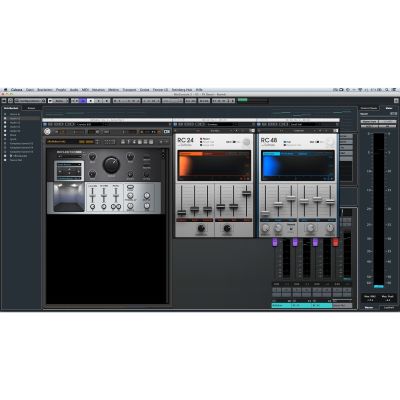Flip the small toggle switch at RC 48 bottom
This screenshot has width=400, height=400.
click(x=291, y=228)
